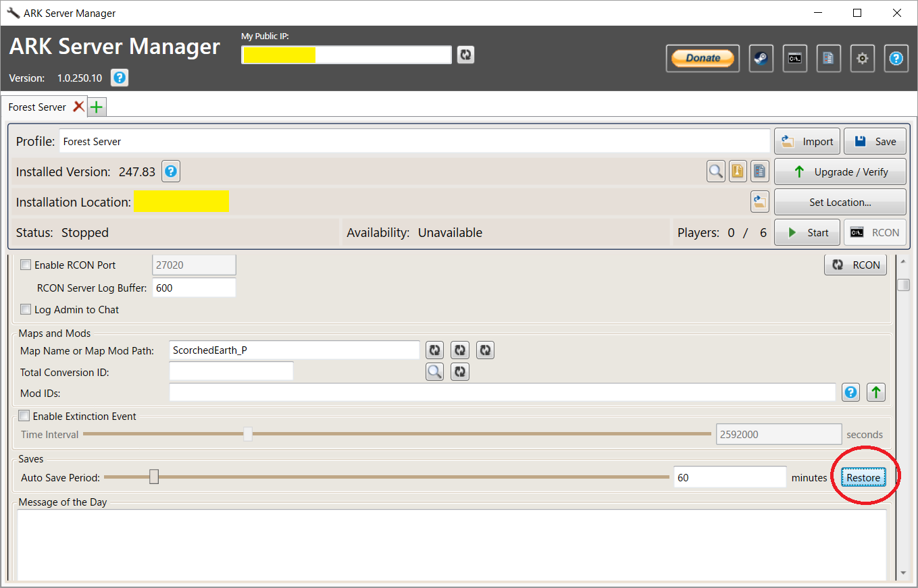The width and height of the screenshot is (918, 588).
Task: Maximize the ARK Server Manager window
Action: (857, 13)
